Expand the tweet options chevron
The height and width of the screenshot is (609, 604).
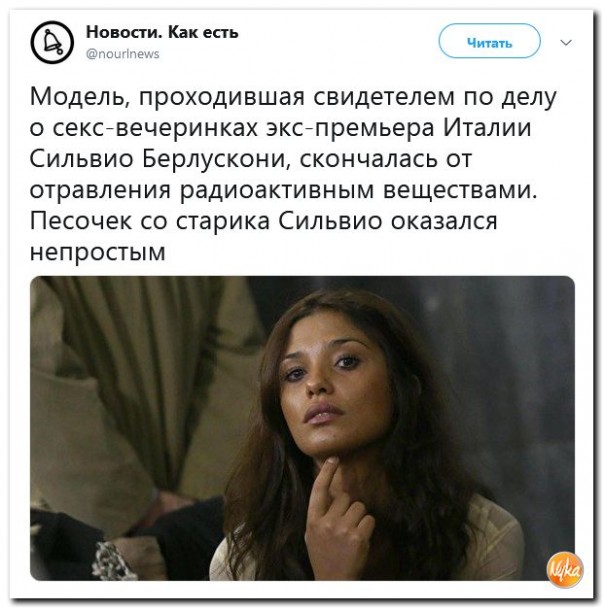pos(566,42)
